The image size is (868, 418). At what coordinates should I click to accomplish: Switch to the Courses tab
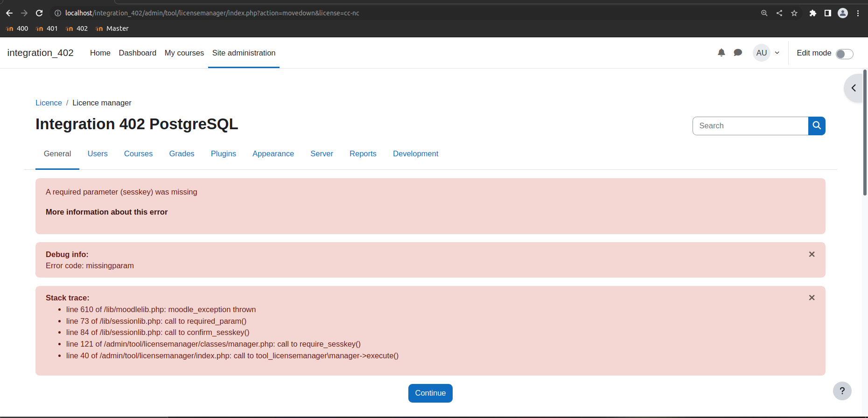(139, 154)
